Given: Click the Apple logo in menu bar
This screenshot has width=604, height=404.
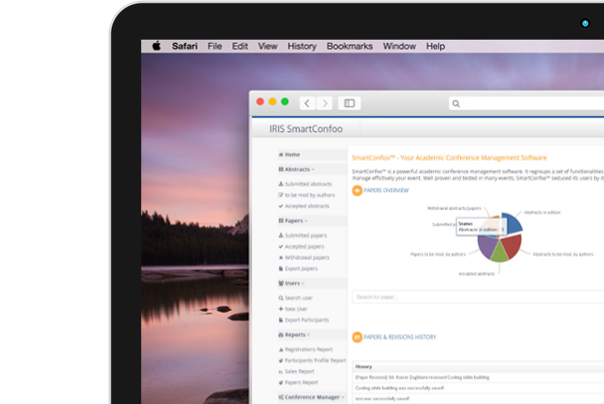Looking at the screenshot, I should (x=156, y=46).
